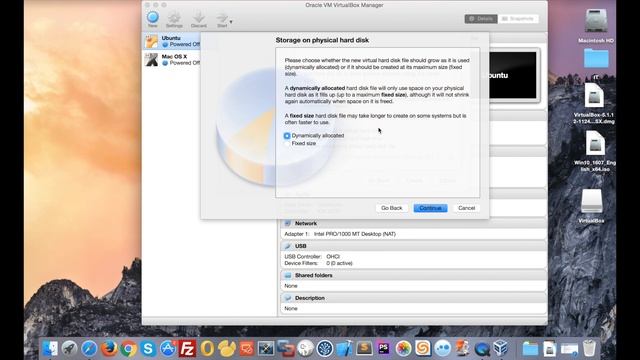Collapse the Network section header
The width and height of the screenshot is (640, 360).
click(413, 223)
